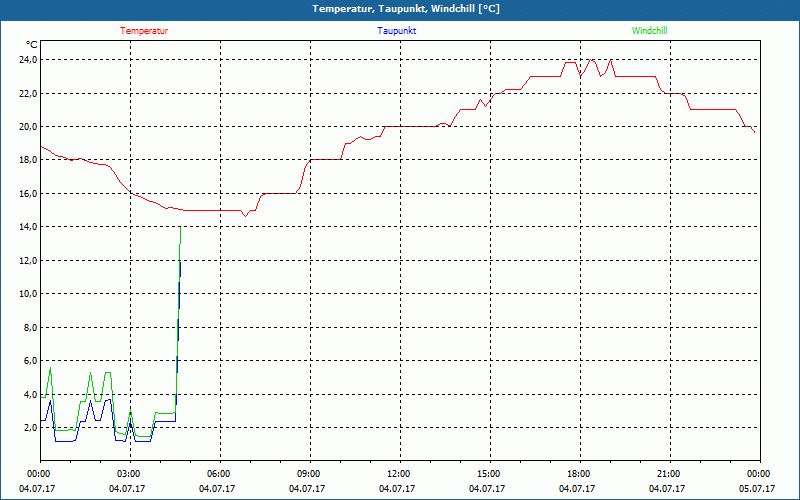Click the '18,0' y-axis value
Image resolution: width=800 pixels, height=500 pixels.
click(28, 160)
